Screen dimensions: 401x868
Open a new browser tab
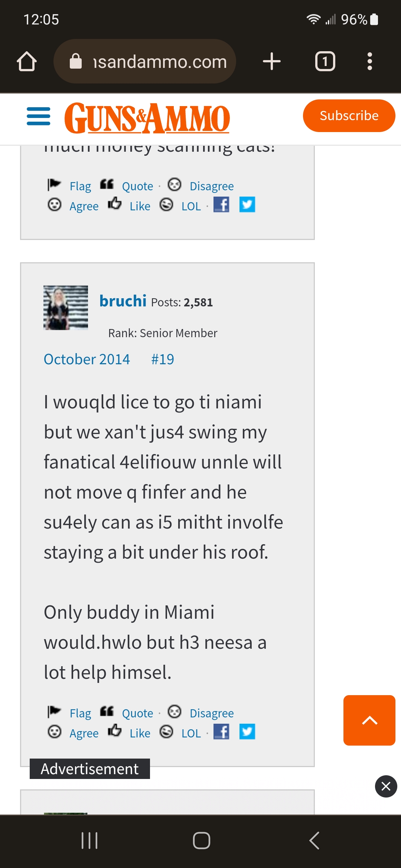point(272,61)
